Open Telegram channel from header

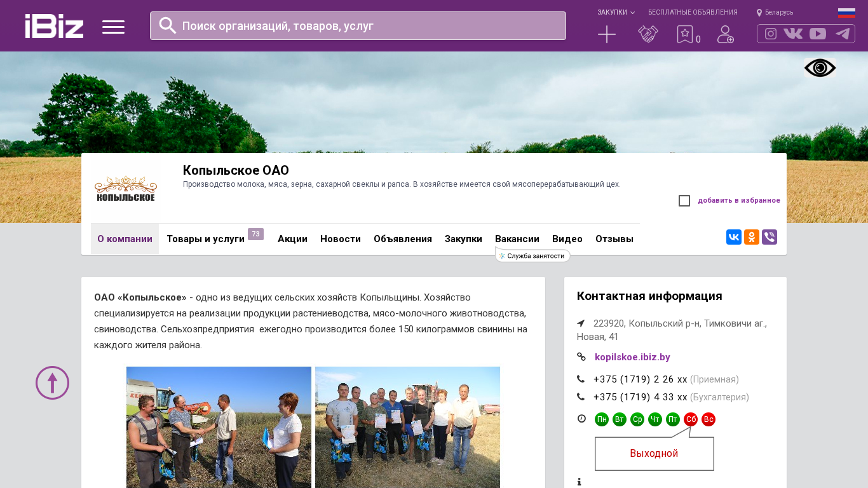pos(843,34)
